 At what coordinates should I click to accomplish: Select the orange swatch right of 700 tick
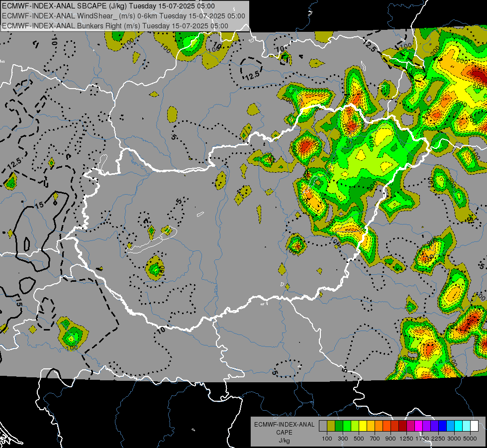click(379, 426)
